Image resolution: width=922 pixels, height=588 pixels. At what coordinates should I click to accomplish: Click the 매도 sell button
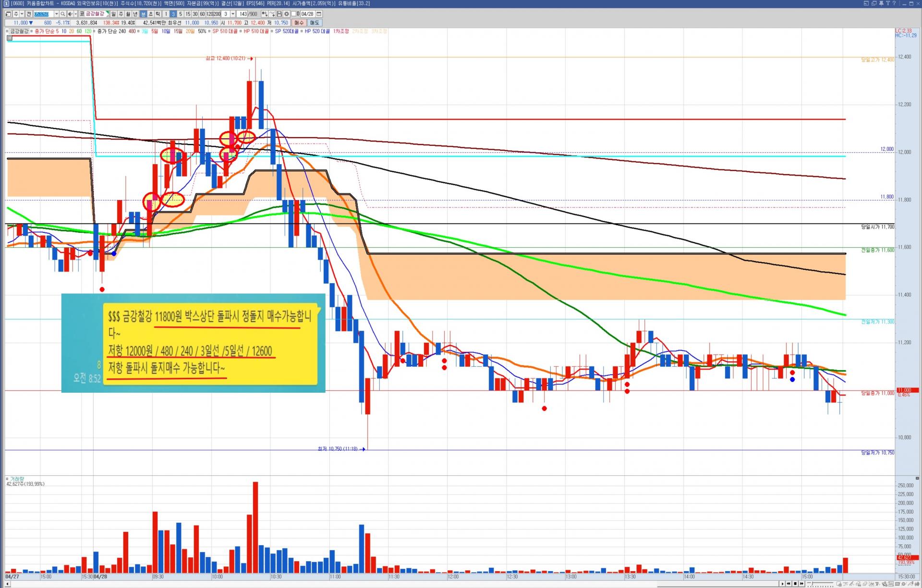tap(315, 23)
